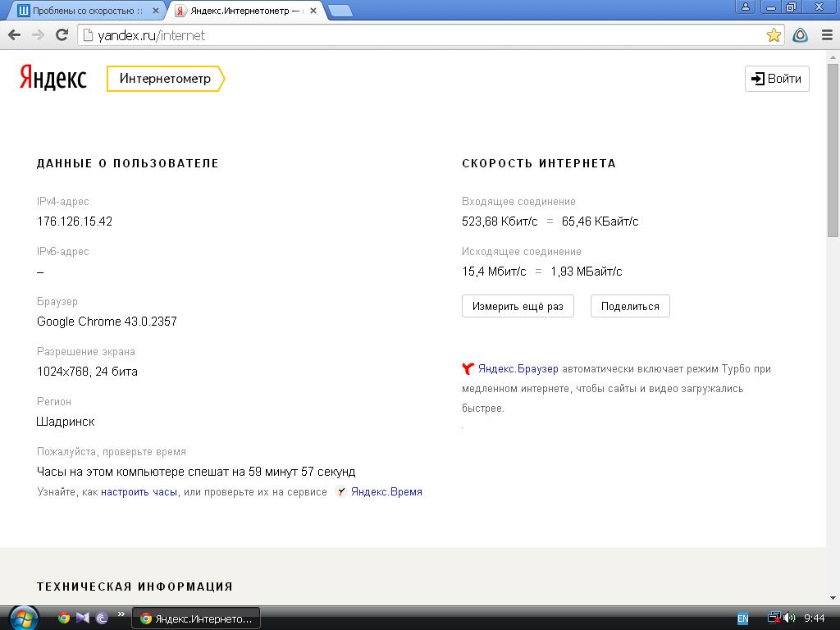Follow the настроить часы link
This screenshot has width=840, height=630.
139,492
